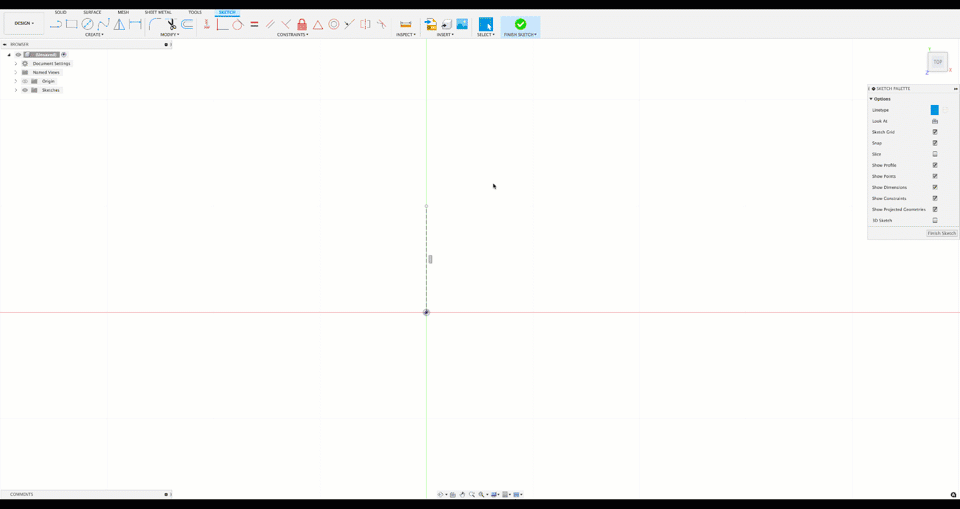Click the green Finish Sketch checkmark

click(520, 24)
